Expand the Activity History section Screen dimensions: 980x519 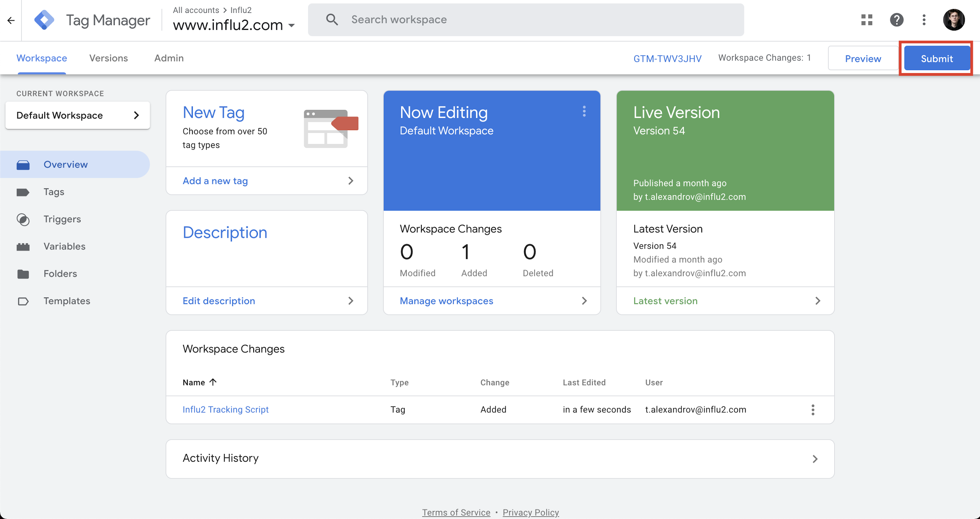[815, 459]
